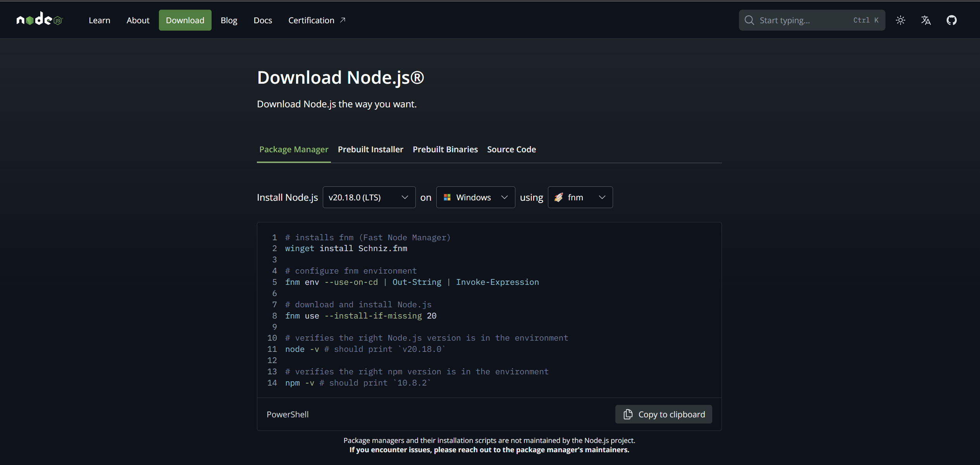Click the clipboard icon in copy button

tap(628, 414)
